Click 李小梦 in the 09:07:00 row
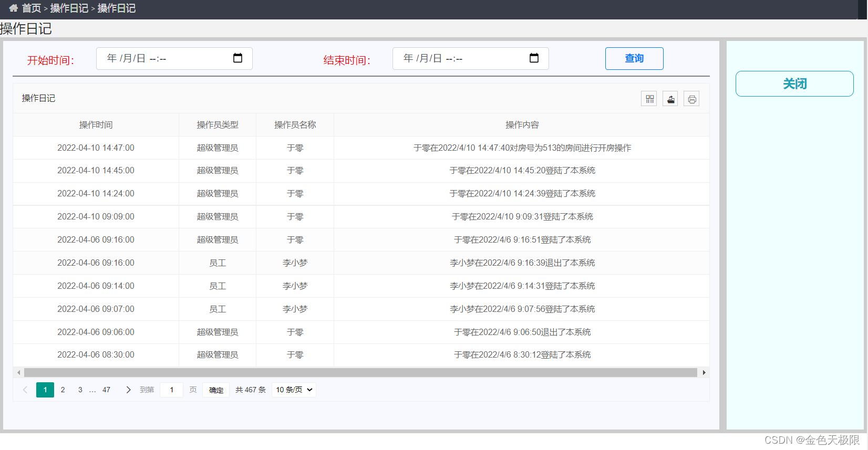The image size is (868, 450). (295, 309)
